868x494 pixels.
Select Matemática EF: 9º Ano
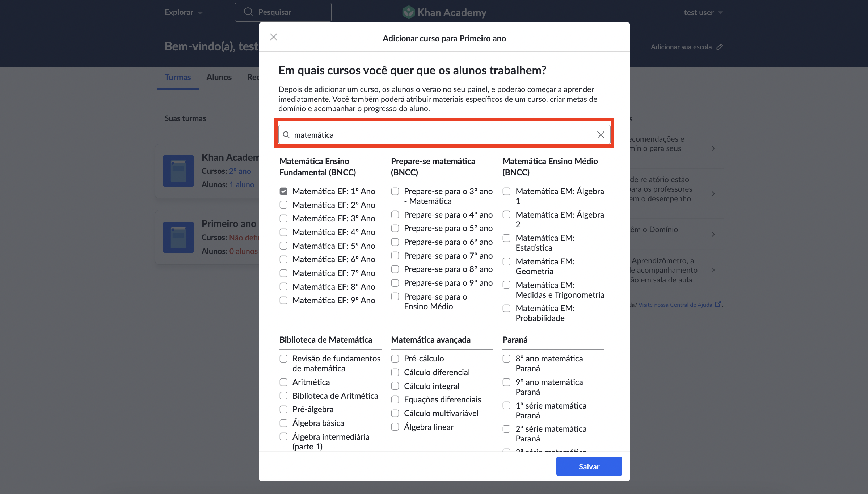283,300
